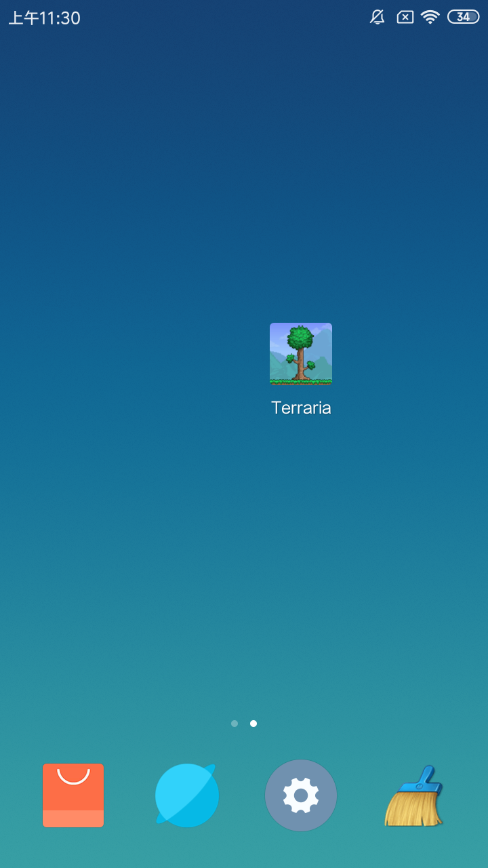488x868 pixels.
Task: Tap the white handle on shopping bag icon
Action: (x=73, y=777)
